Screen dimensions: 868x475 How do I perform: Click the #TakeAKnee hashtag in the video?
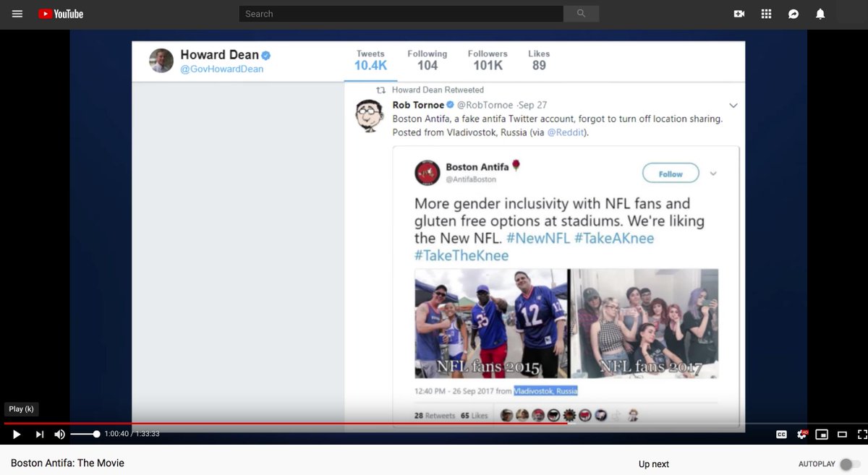coord(614,238)
